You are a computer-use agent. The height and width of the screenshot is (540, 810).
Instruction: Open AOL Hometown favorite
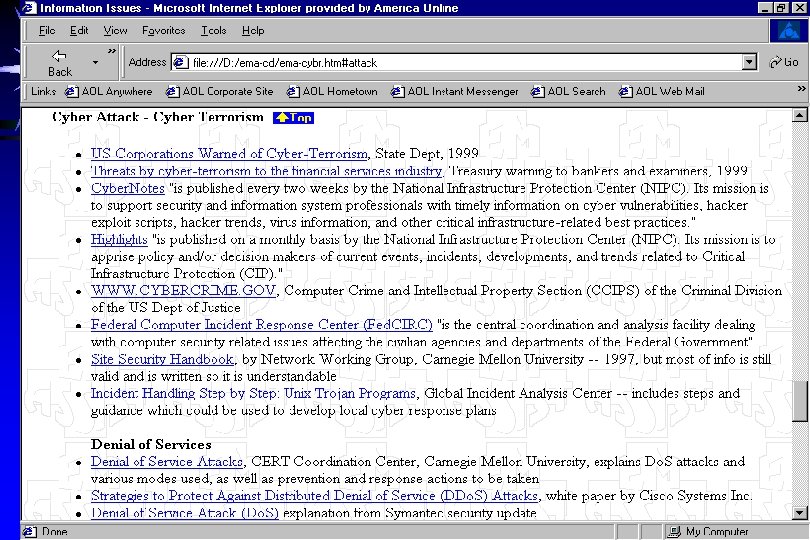332,91
